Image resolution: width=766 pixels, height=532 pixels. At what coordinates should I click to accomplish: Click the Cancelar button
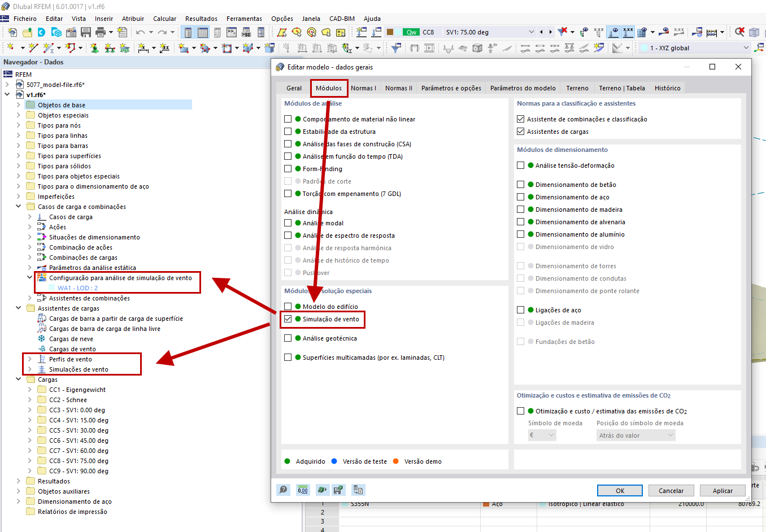pos(671,490)
